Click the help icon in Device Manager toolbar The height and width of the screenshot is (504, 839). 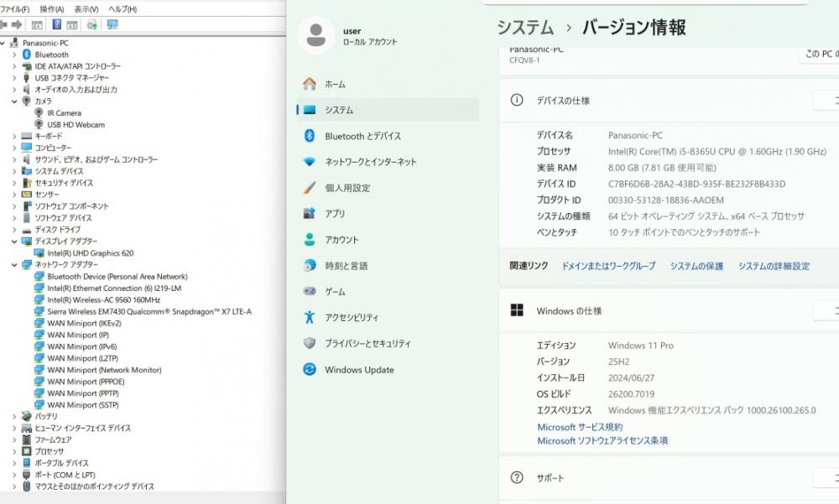point(57,24)
